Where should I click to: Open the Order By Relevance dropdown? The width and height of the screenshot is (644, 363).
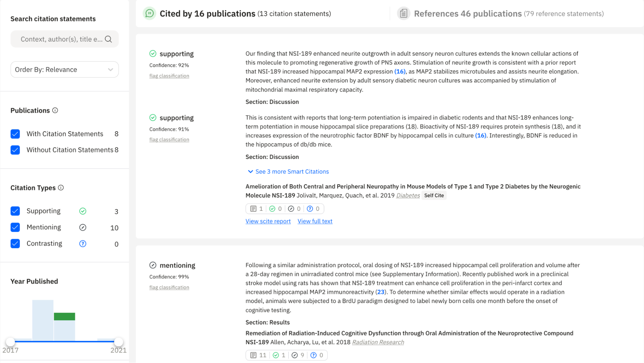64,69
